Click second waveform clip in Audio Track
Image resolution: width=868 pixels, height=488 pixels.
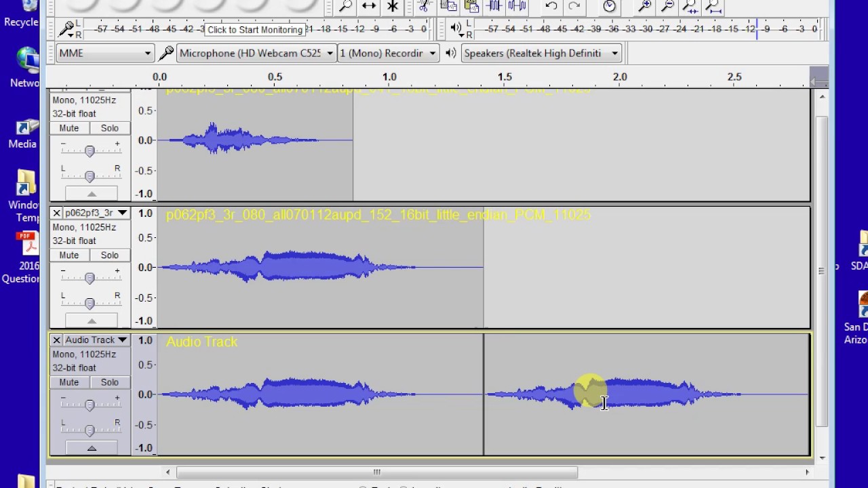click(x=646, y=394)
